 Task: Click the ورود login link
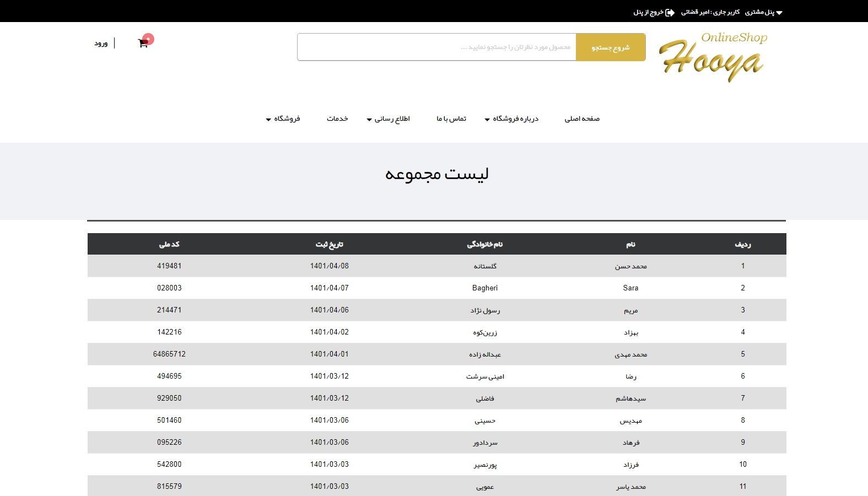[101, 44]
